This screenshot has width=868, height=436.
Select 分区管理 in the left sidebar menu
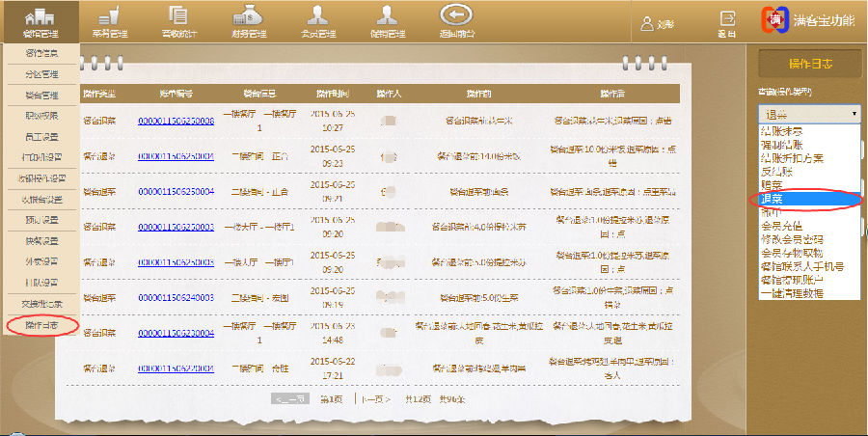point(41,74)
